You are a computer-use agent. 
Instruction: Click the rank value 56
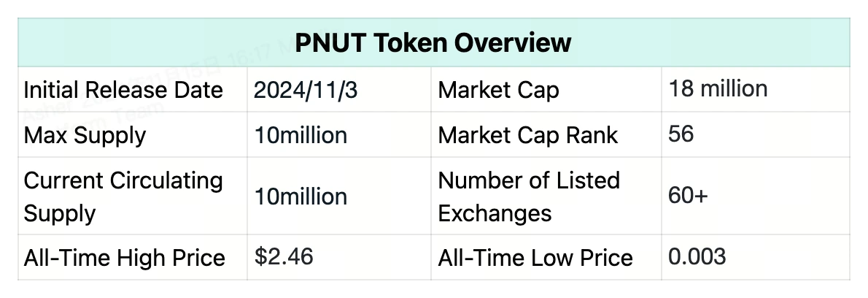pos(681,134)
